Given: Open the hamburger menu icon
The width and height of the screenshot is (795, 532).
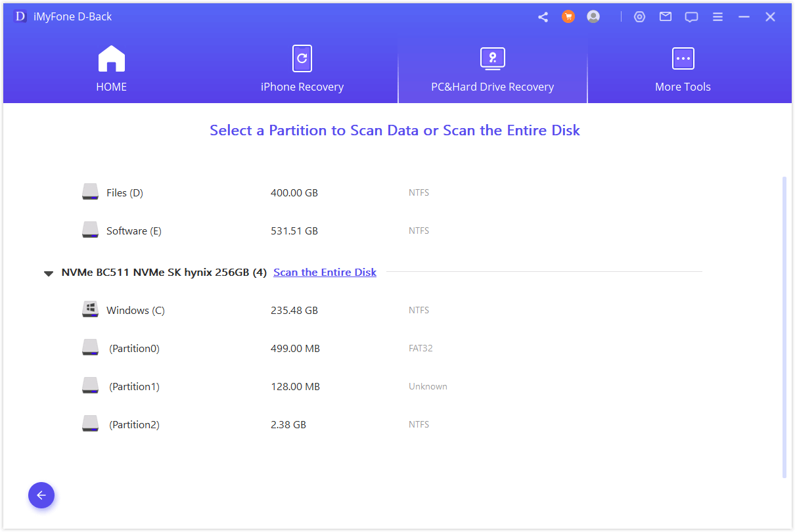Looking at the screenshot, I should [x=718, y=17].
